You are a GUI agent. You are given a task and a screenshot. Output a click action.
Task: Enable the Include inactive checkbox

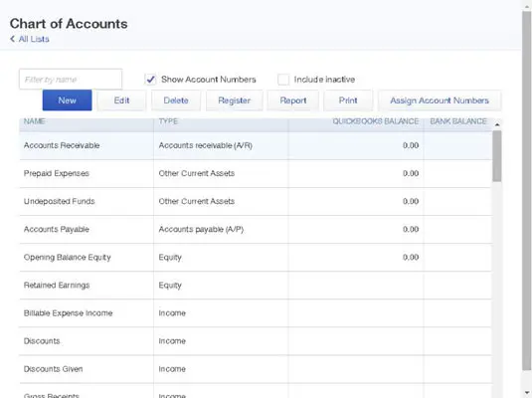(x=283, y=80)
